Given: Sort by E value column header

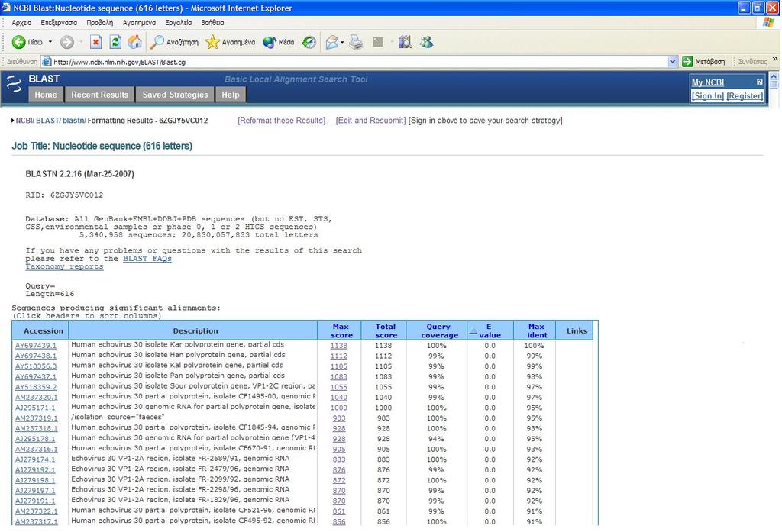Looking at the screenshot, I should click(x=490, y=330).
